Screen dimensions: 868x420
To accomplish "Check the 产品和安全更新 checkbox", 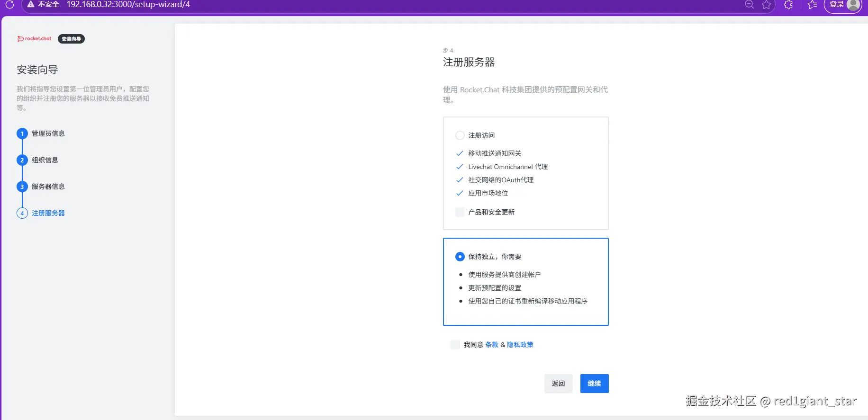I will pos(460,212).
